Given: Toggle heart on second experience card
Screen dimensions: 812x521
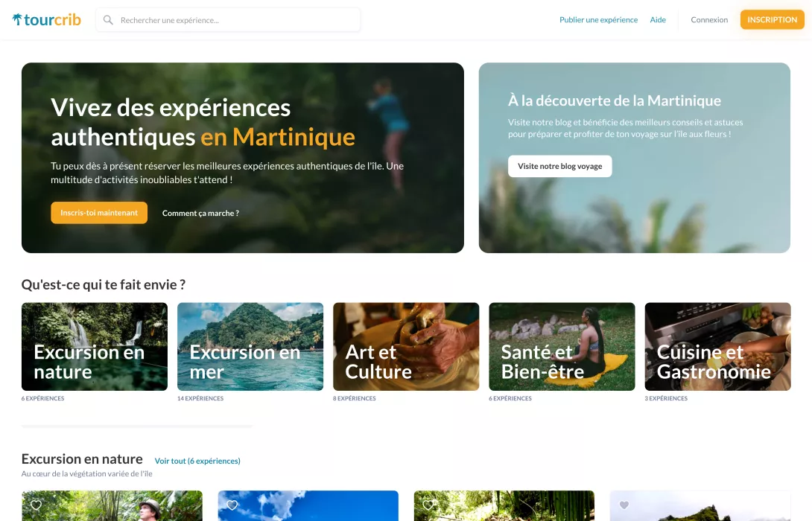Looking at the screenshot, I should click(x=232, y=505).
